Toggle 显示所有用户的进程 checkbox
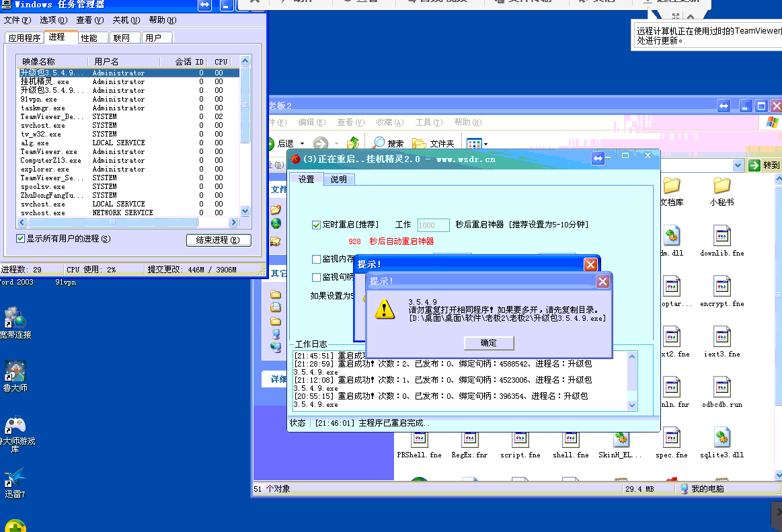The height and width of the screenshot is (532, 782). pos(20,239)
